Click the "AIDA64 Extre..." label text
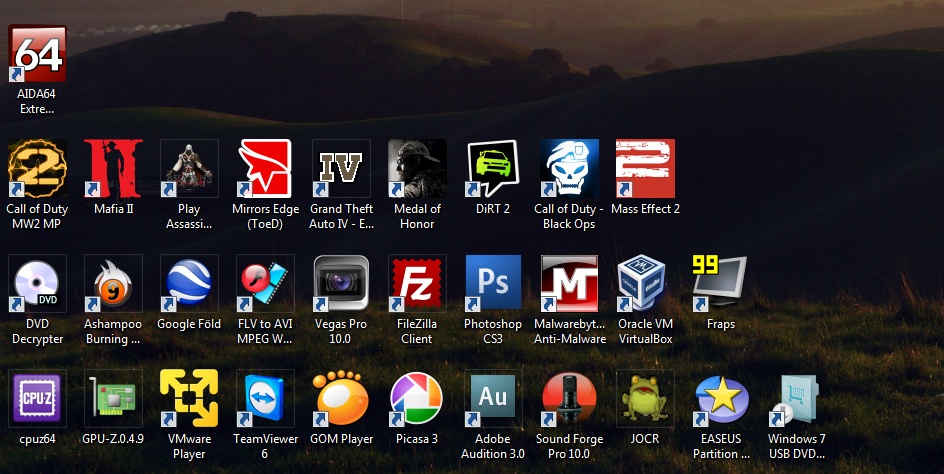 (37, 101)
